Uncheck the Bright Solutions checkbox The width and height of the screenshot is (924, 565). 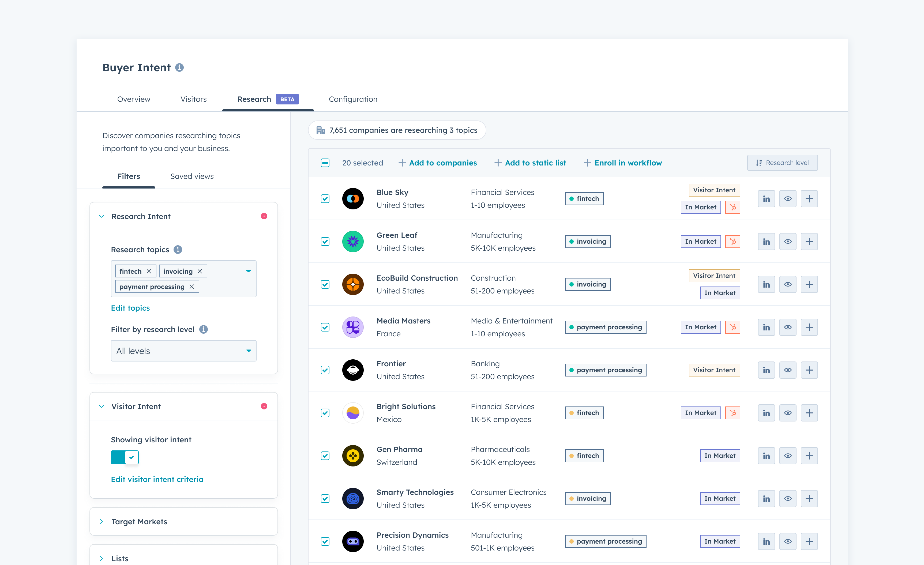[325, 413]
